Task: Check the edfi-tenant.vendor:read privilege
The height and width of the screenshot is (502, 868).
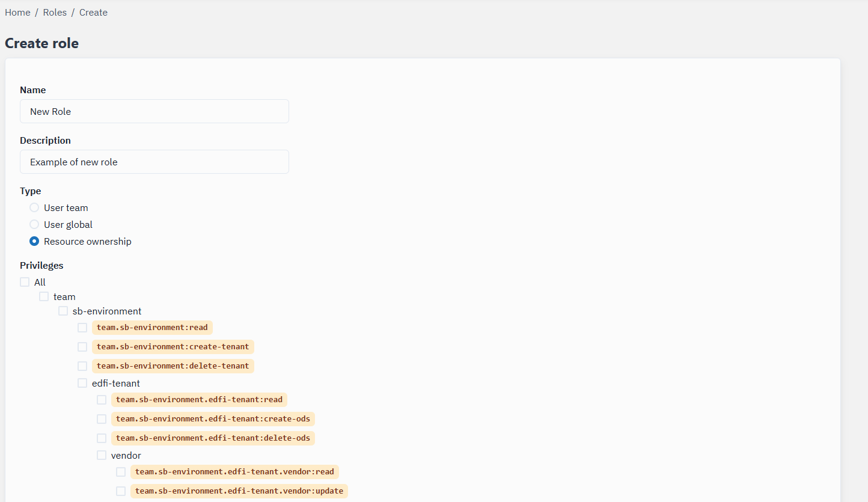Action: click(x=121, y=472)
